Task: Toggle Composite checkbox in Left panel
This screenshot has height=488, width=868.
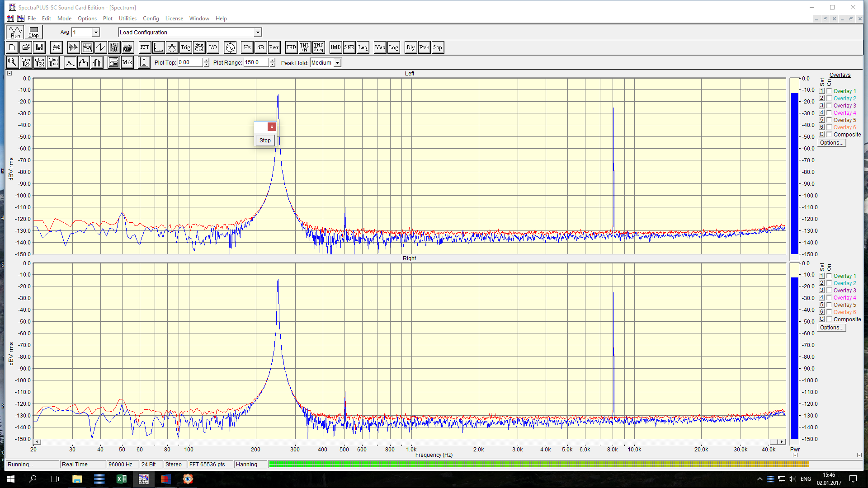Action: (829, 134)
